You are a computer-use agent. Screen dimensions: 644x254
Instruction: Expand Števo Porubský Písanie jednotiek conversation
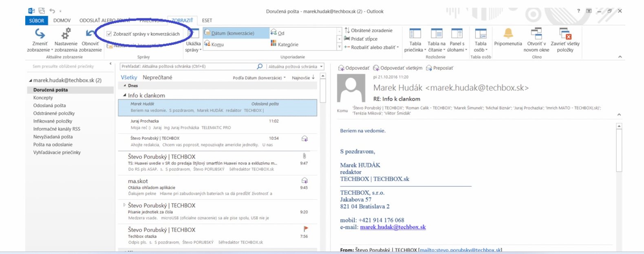[124, 205]
